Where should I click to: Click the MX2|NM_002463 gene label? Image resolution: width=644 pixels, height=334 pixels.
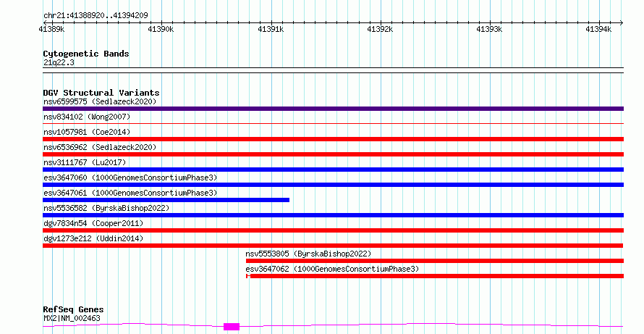pyautogui.click(x=72, y=318)
